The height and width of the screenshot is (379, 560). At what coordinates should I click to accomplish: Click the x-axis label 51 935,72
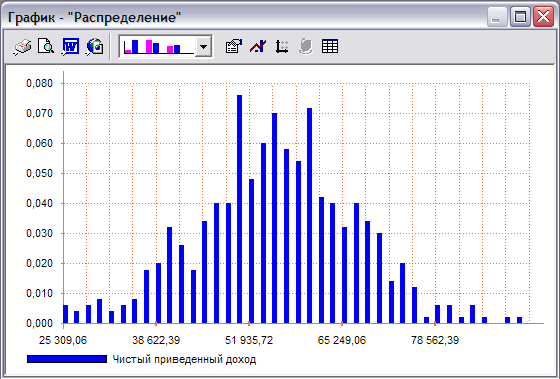pyautogui.click(x=249, y=340)
